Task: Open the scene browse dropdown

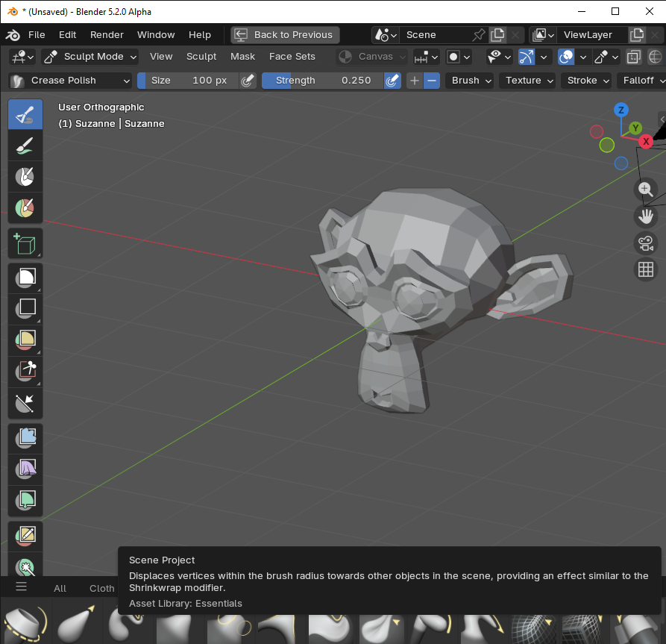Action: coord(386,35)
